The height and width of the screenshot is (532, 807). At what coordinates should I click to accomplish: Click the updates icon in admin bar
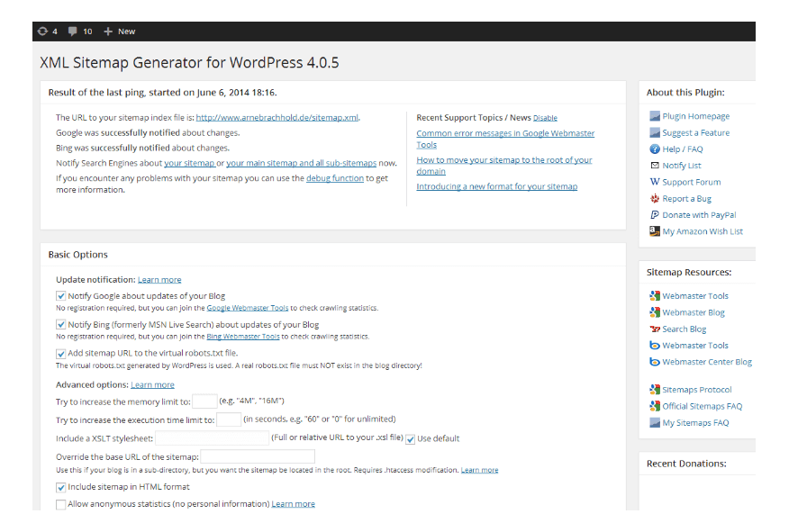pyautogui.click(x=41, y=32)
